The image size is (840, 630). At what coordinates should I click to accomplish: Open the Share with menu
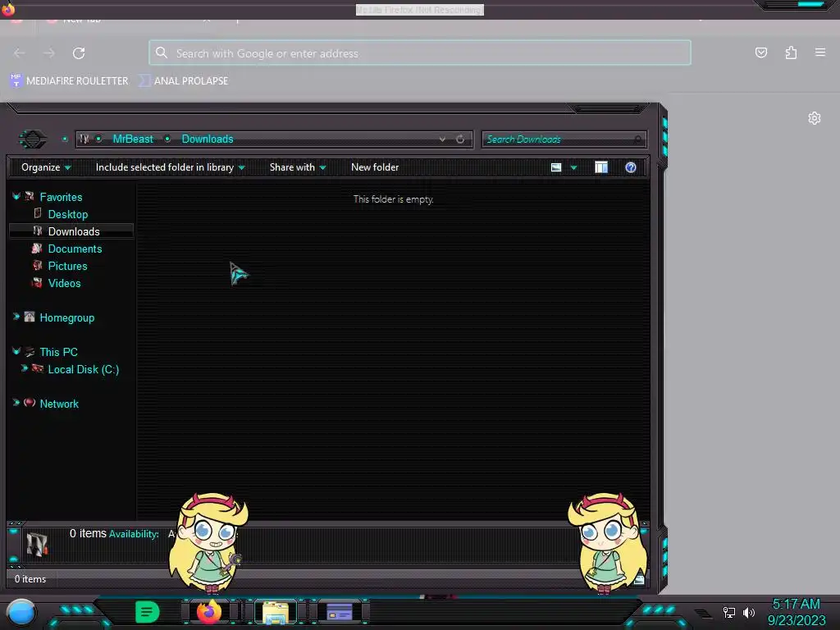pyautogui.click(x=298, y=167)
